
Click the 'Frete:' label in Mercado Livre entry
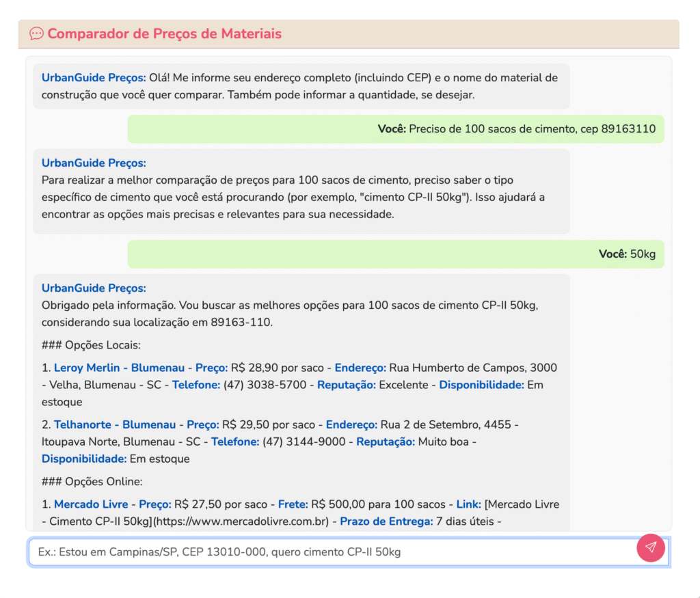click(x=293, y=504)
